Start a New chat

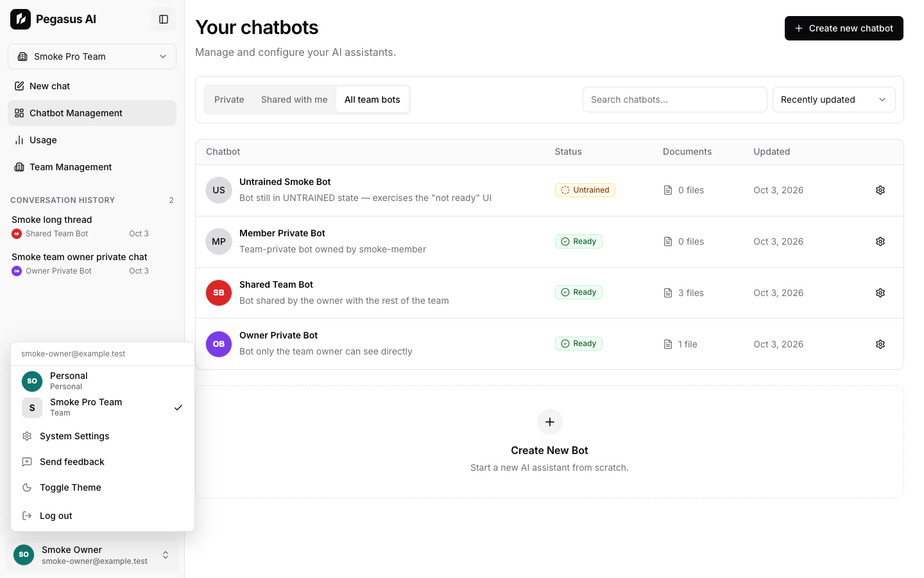point(92,86)
